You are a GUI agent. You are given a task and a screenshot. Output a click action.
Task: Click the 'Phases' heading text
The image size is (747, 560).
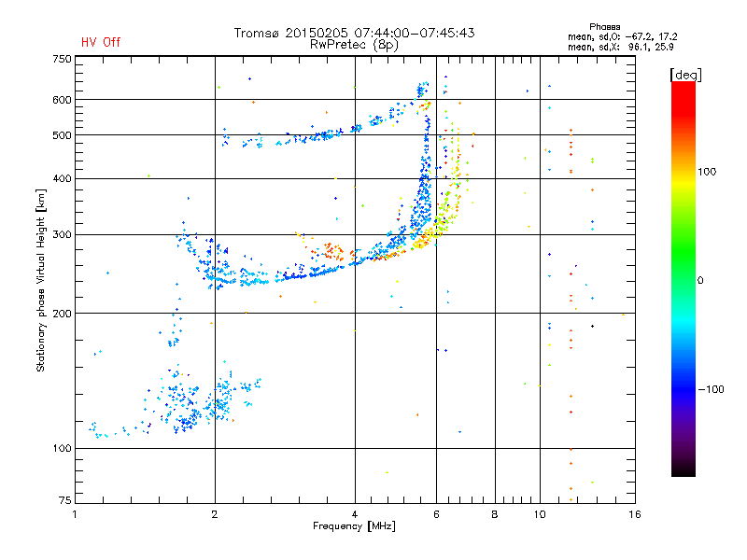click(x=604, y=27)
